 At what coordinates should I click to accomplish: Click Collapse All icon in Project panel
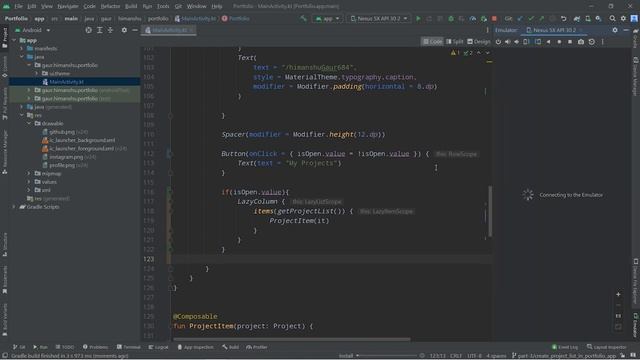(x=110, y=30)
